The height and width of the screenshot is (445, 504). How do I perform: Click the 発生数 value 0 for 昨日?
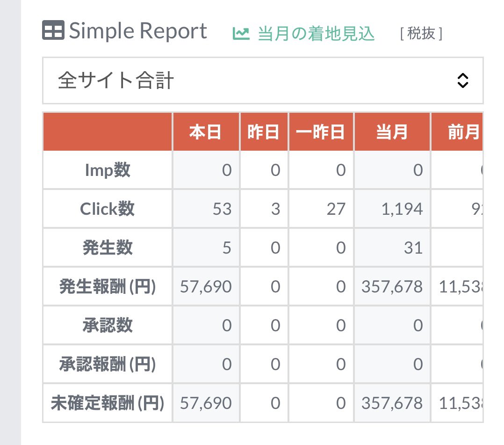(275, 248)
